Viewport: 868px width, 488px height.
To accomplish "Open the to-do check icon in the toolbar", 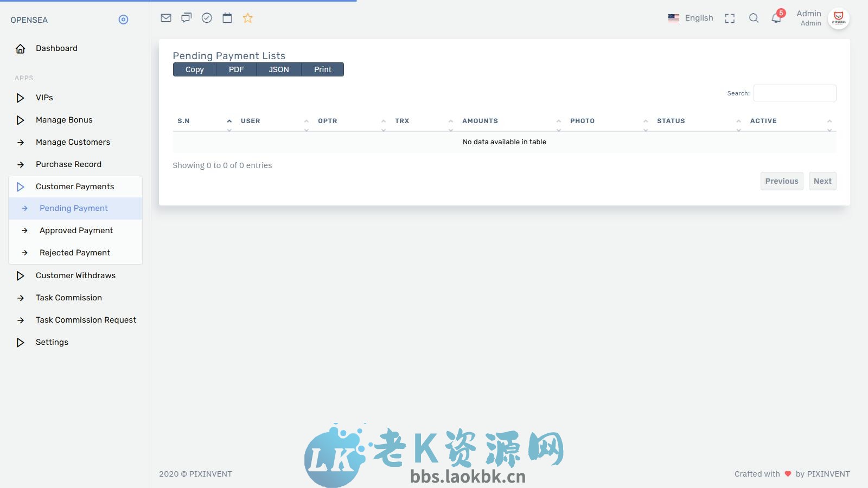I will point(207,17).
